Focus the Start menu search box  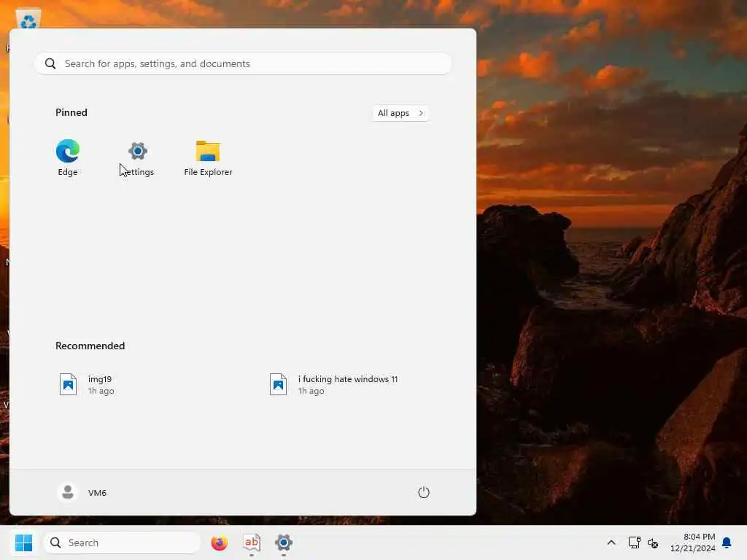coord(242,63)
